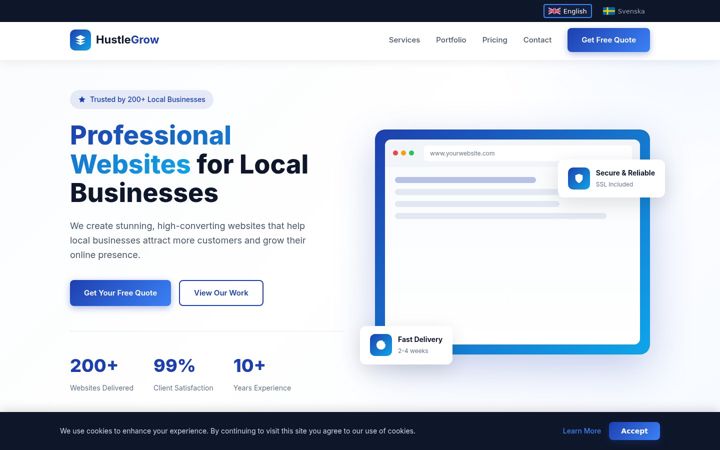Click the Fast Delivery card title
This screenshot has height=450, width=720.
tap(420, 339)
